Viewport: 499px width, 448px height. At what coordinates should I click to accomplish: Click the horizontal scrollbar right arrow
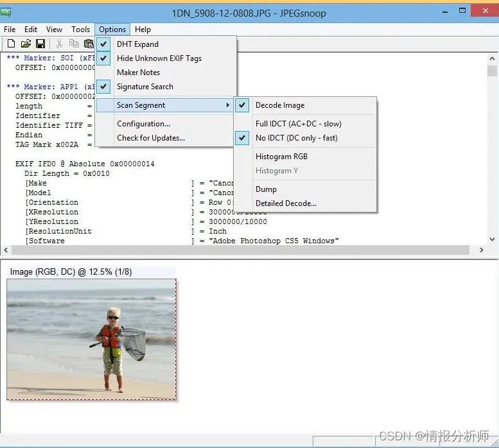tap(482, 250)
